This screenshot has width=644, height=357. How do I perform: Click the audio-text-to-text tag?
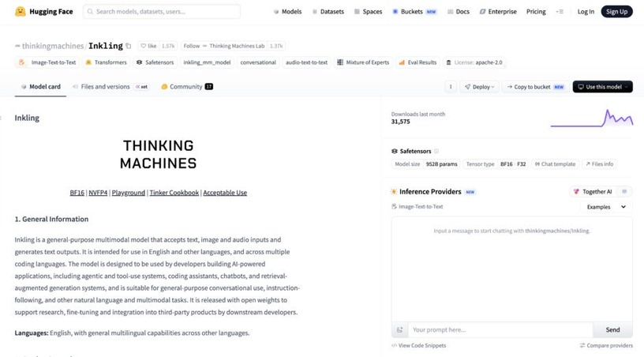tap(306, 62)
